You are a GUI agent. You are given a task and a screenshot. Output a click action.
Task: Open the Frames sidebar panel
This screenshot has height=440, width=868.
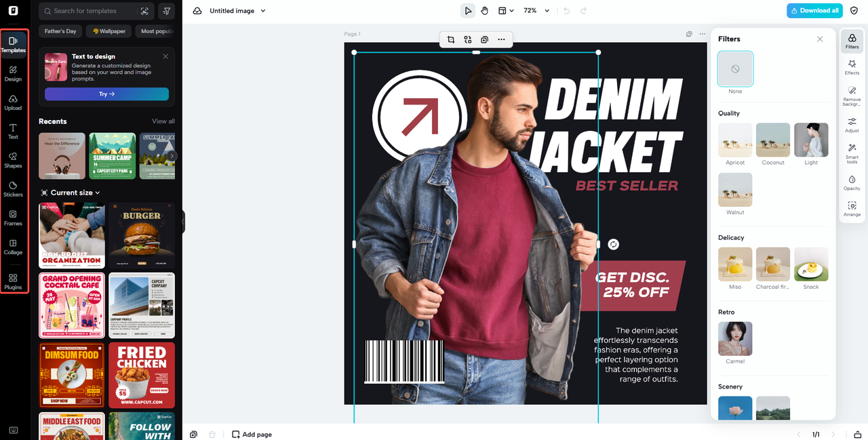(13, 218)
